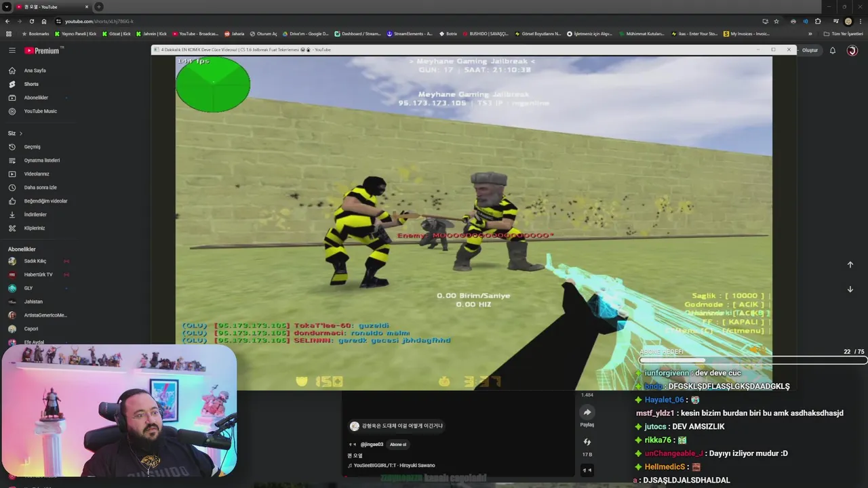Viewport: 868px width, 488px height.
Task: Open the Chrome three-dot menu
Action: click(x=860, y=21)
